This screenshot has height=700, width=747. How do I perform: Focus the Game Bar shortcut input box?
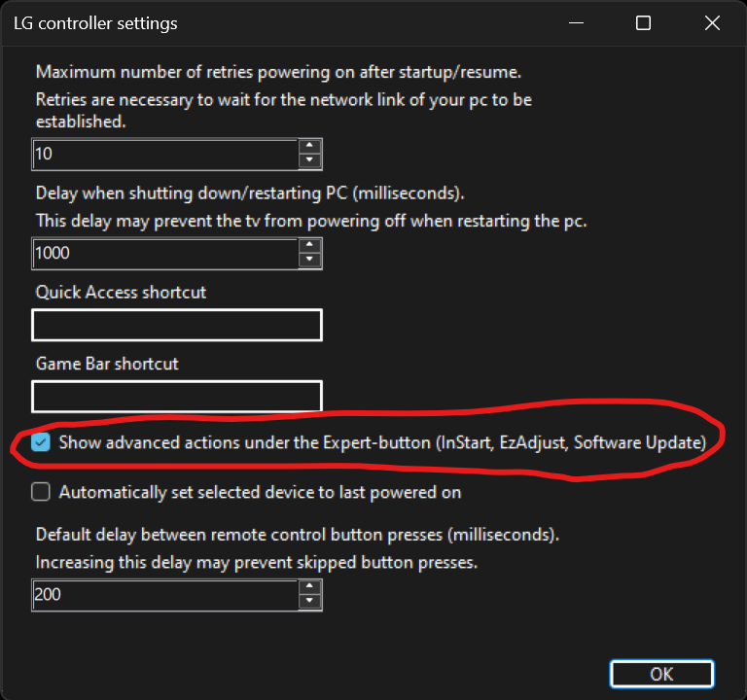(177, 397)
